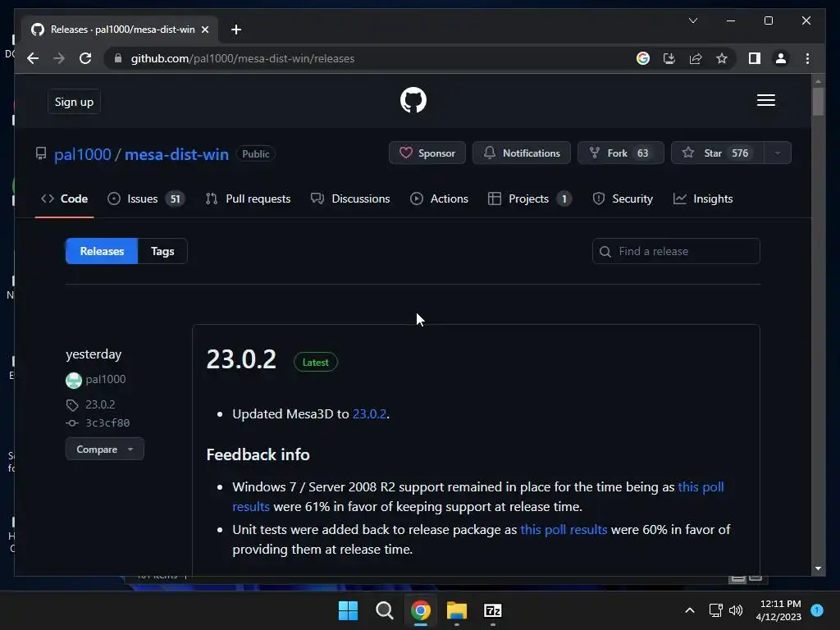The image size is (840, 630).
Task: Share this page icon
Action: tap(696, 58)
